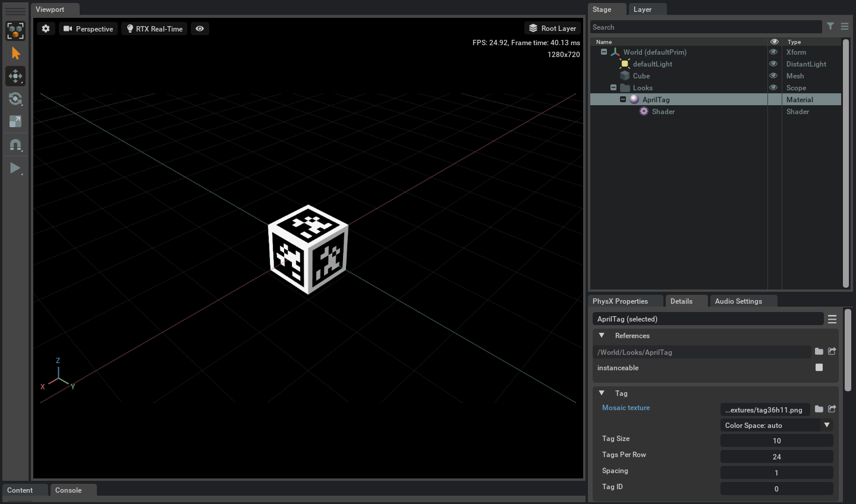Open the stage filter funnel icon
856x504 pixels.
[x=830, y=26]
